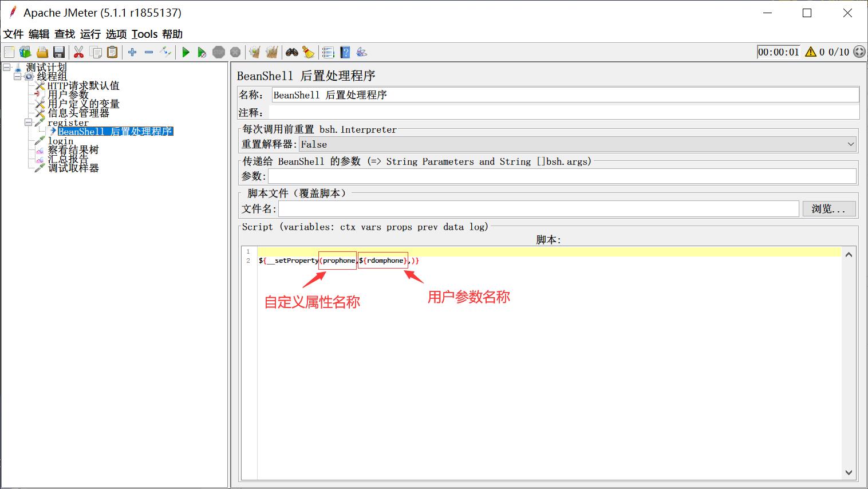Click the Function Helper list icon

pos(328,53)
